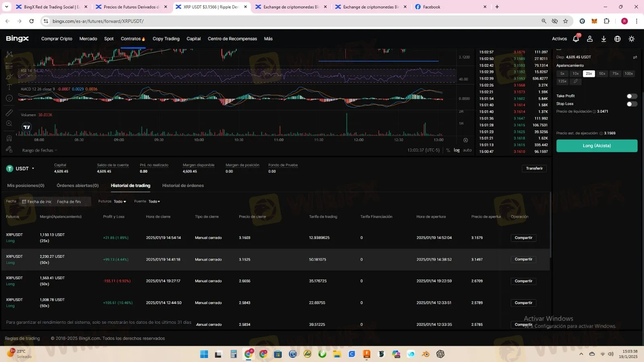This screenshot has height=362, width=644.
Task: Lock all drawing tools
Action: [x=9, y=149]
